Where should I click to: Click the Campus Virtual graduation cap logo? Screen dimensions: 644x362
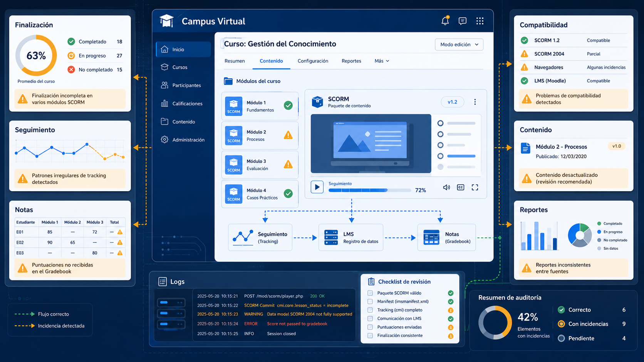166,21
